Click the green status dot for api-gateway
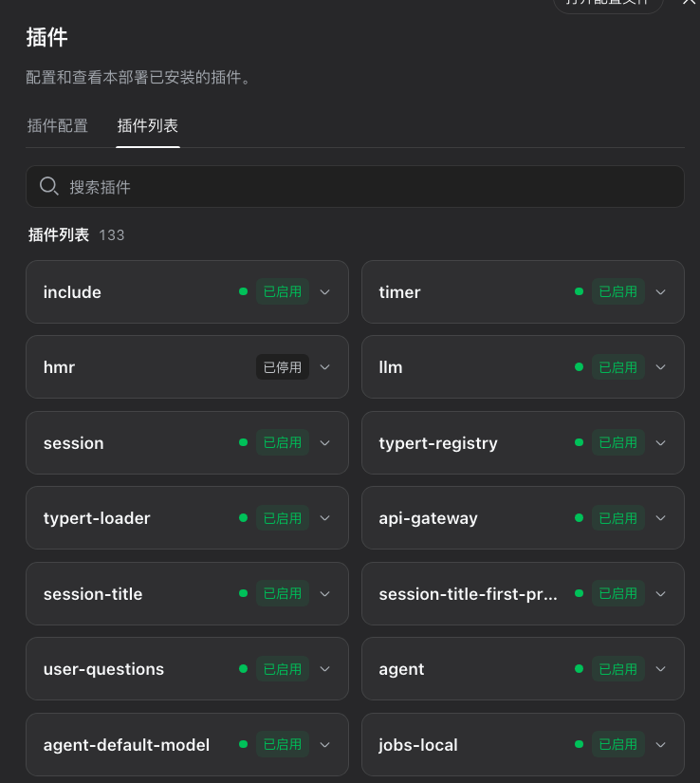Image resolution: width=700 pixels, height=783 pixels. pos(579,518)
